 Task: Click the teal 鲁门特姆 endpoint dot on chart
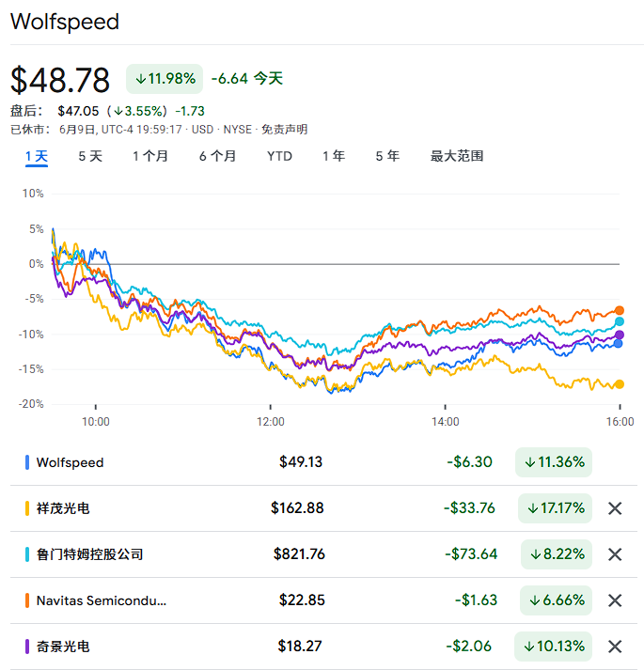620,321
